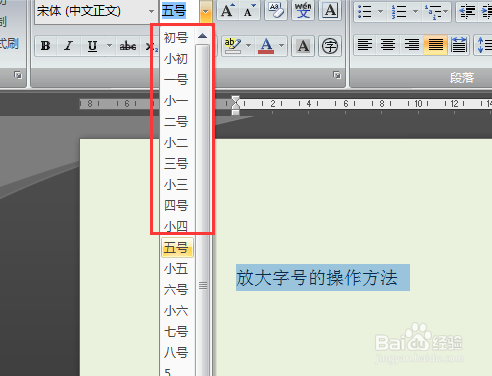Apply text highlight color
The width and height of the screenshot is (492, 376).
(232, 46)
